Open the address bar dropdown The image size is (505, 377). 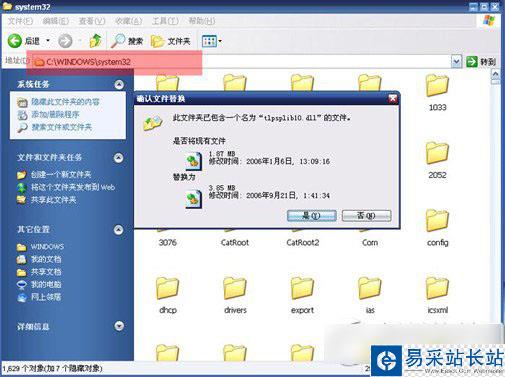point(456,61)
